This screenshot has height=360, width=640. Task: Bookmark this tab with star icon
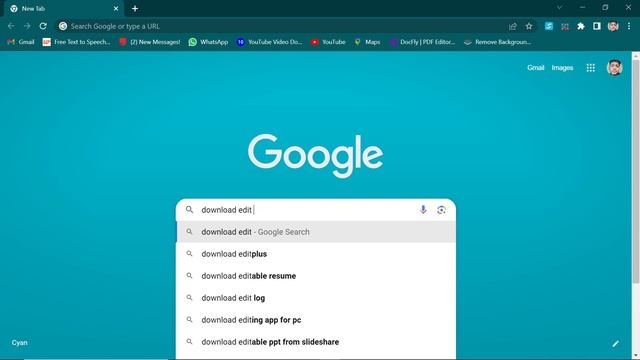529,26
